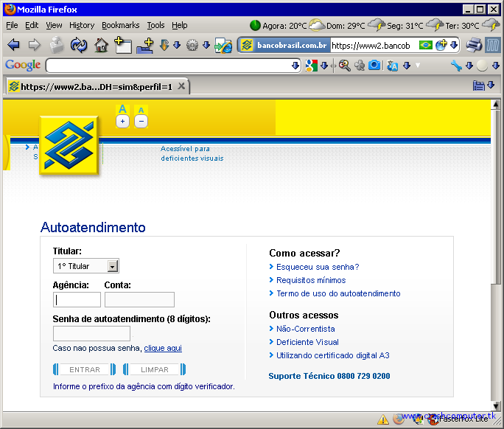Screen dimensions: 504x429
Task: Reload the page with the refresh arrows icon
Action: [x=79, y=45]
